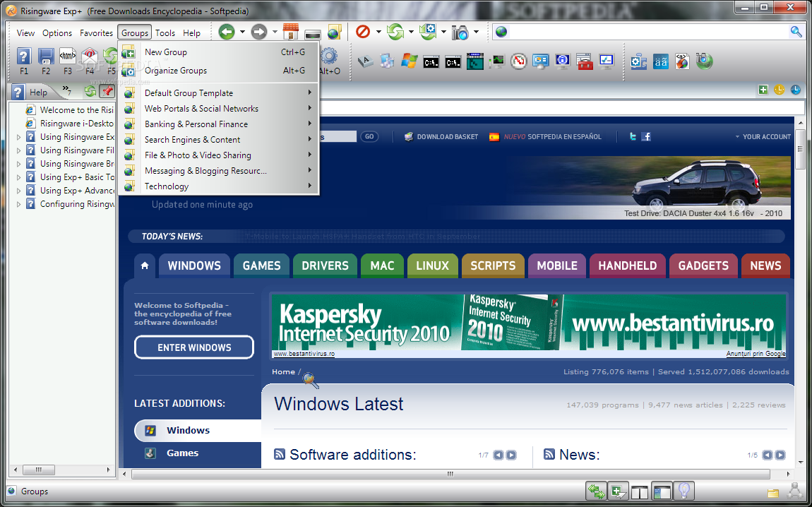Open the performance monitor graph icon
812x507 pixels.
point(497,61)
